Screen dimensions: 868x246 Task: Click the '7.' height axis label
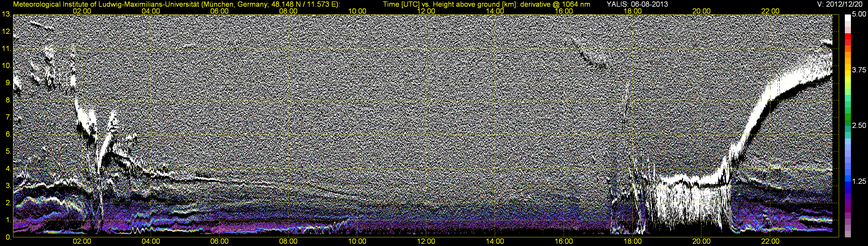(8, 118)
